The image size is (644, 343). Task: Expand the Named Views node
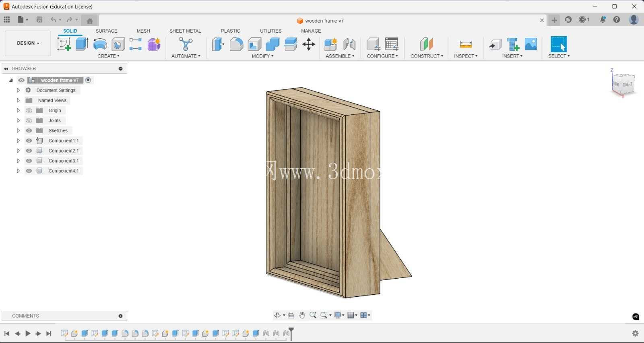18,100
